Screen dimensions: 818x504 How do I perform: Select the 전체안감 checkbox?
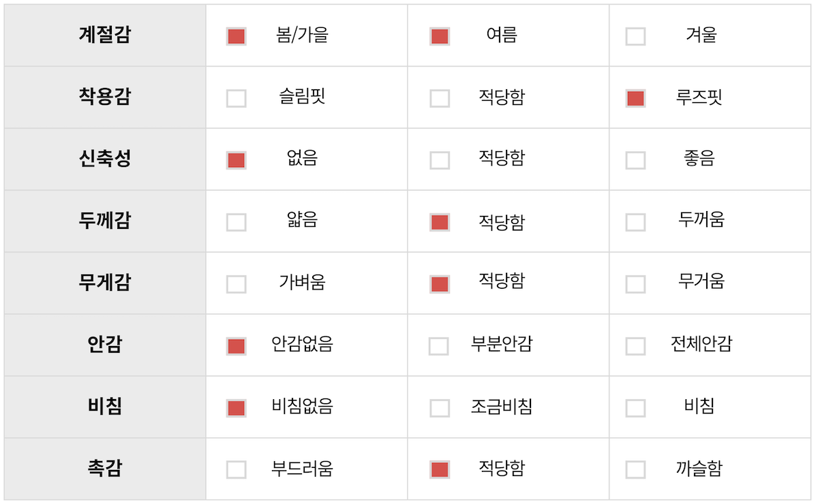click(635, 346)
